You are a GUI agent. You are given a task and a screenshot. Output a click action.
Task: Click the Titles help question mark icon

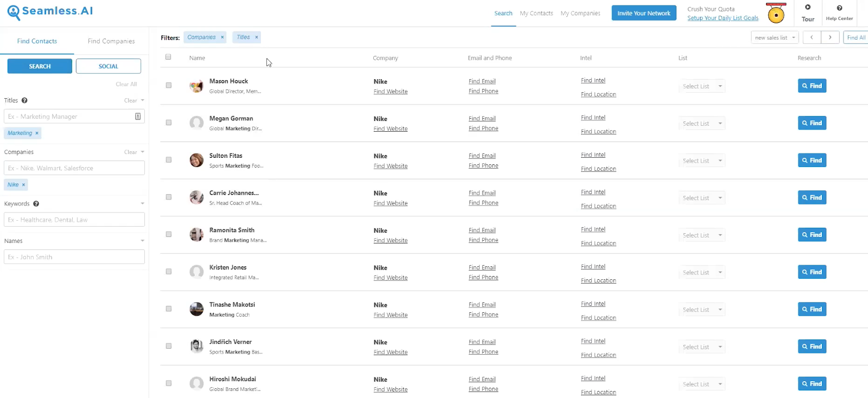point(24,100)
